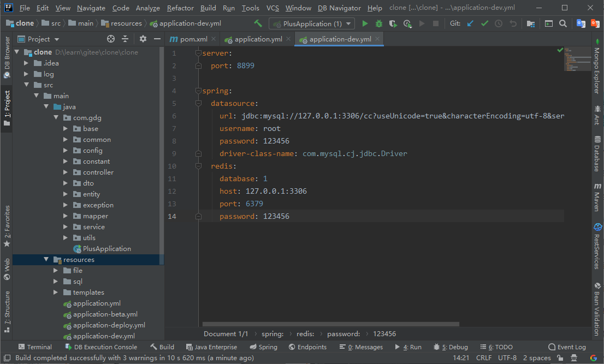Click the orange translate icon
Screen dimensions: 604x364
point(595,23)
